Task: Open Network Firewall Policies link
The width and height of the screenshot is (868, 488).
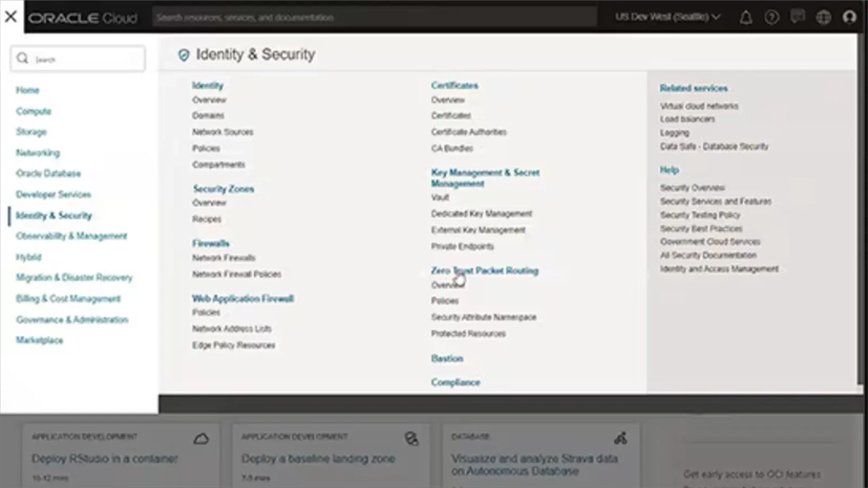Action: [237, 274]
